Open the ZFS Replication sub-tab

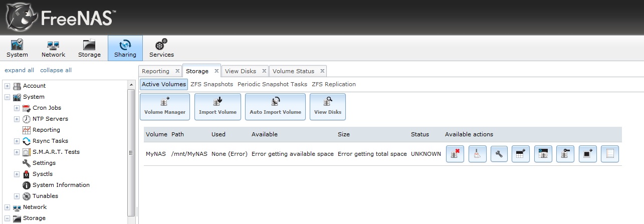click(x=334, y=84)
